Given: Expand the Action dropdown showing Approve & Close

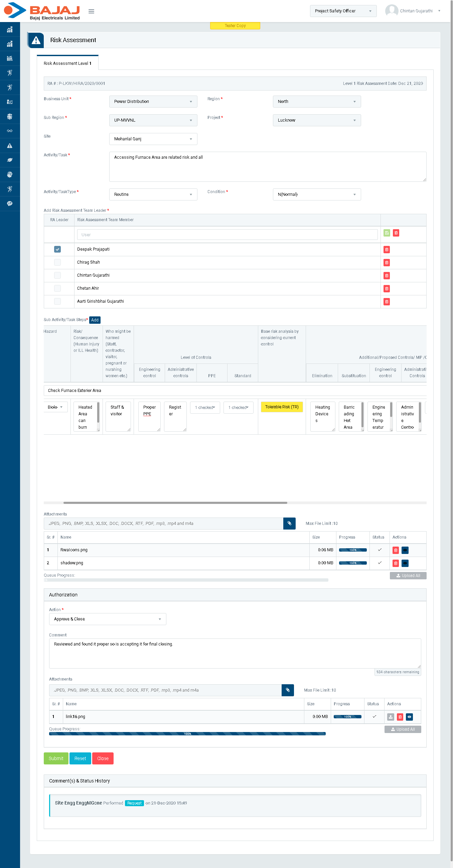Looking at the screenshot, I should point(108,619).
